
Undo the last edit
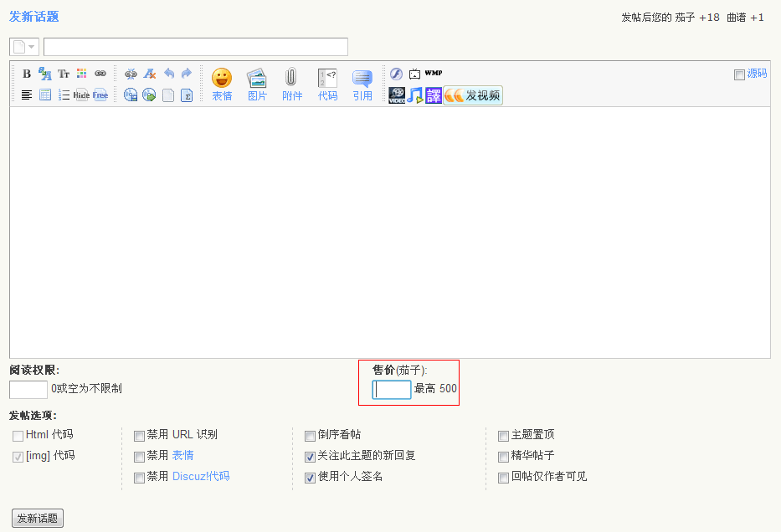click(169, 74)
